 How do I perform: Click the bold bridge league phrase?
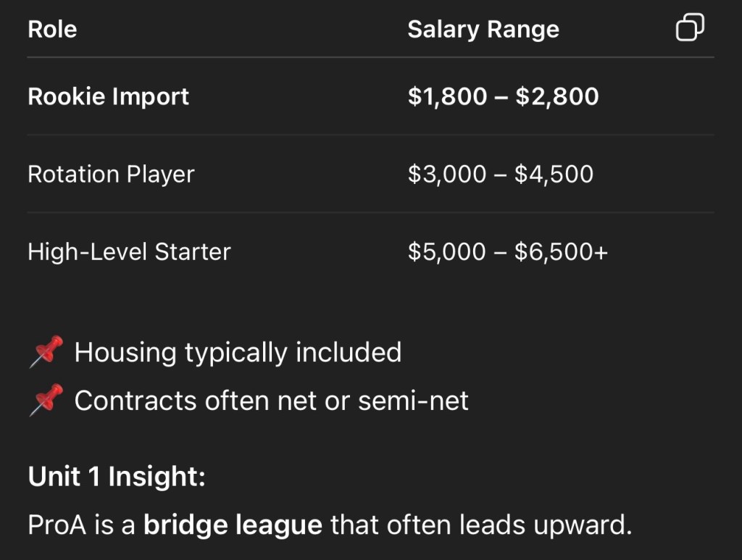click(x=233, y=525)
